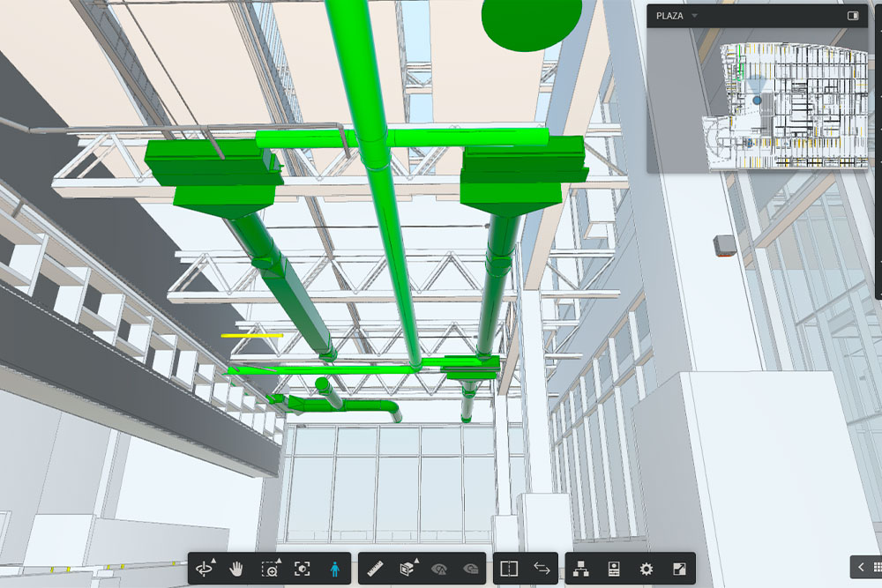Activate the Pan hand tool
Image resolution: width=882 pixels, height=588 pixels.
click(x=236, y=569)
